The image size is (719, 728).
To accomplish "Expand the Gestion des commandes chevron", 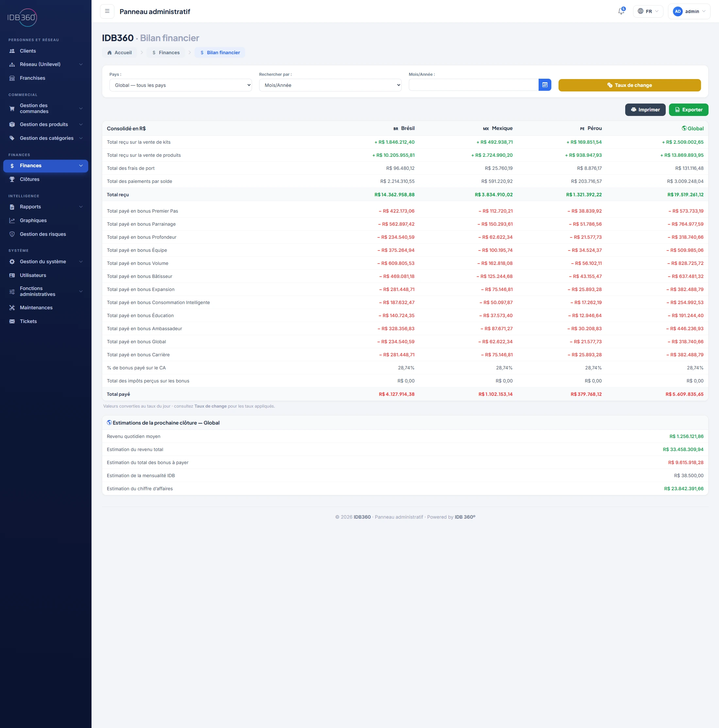I will tap(81, 108).
